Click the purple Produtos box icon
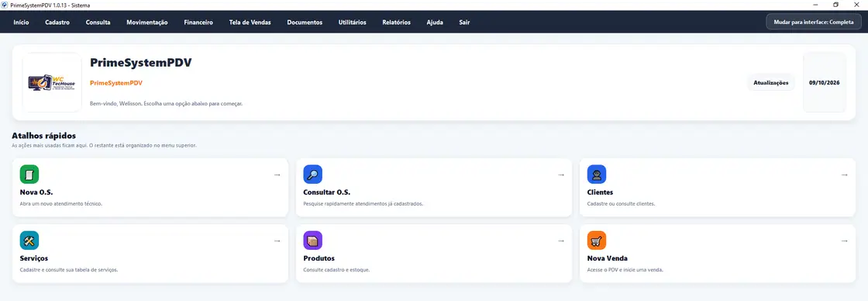The height and width of the screenshot is (301, 868). point(313,240)
